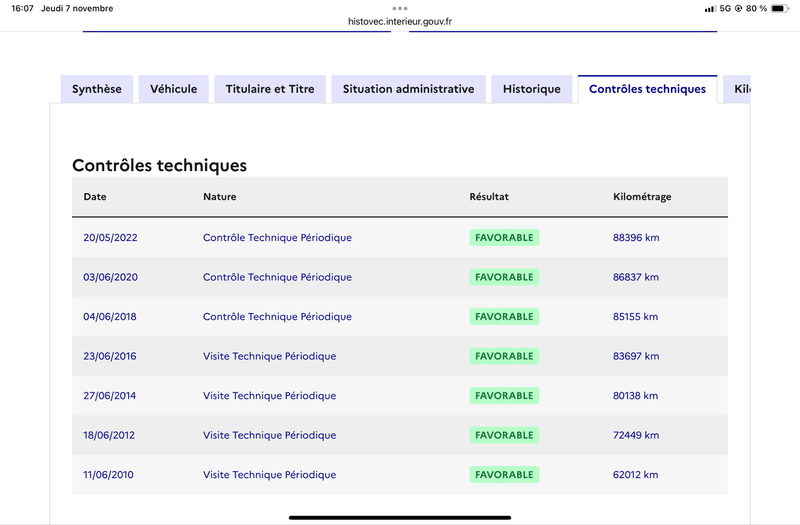The height and width of the screenshot is (525, 800).
Task: Click the FAVORABLE badge for 03/06/2020
Action: tap(504, 277)
